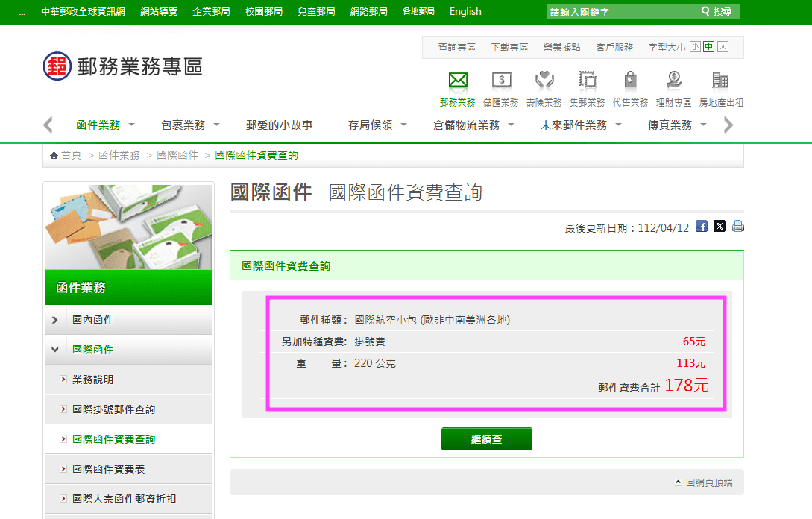812x519 pixels.
Task: Open the 集郵業務 stamp icon
Action: tap(588, 81)
